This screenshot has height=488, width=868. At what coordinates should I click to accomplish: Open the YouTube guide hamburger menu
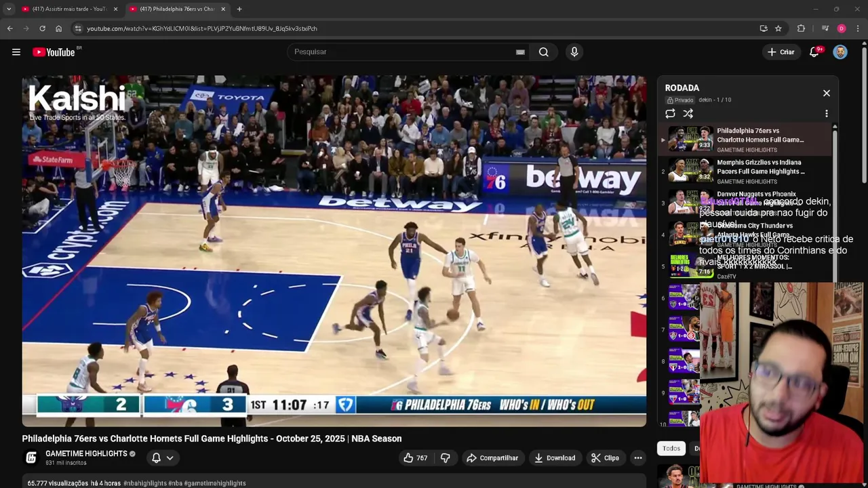point(16,52)
